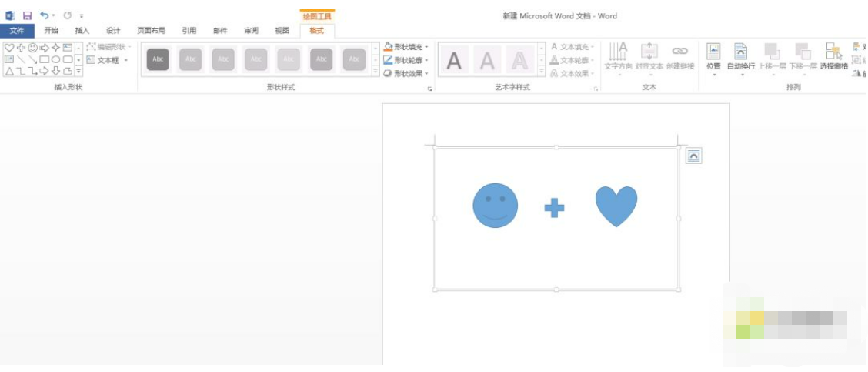The width and height of the screenshot is (868, 372).
Task: Select the down arrow shape
Action: click(56, 71)
